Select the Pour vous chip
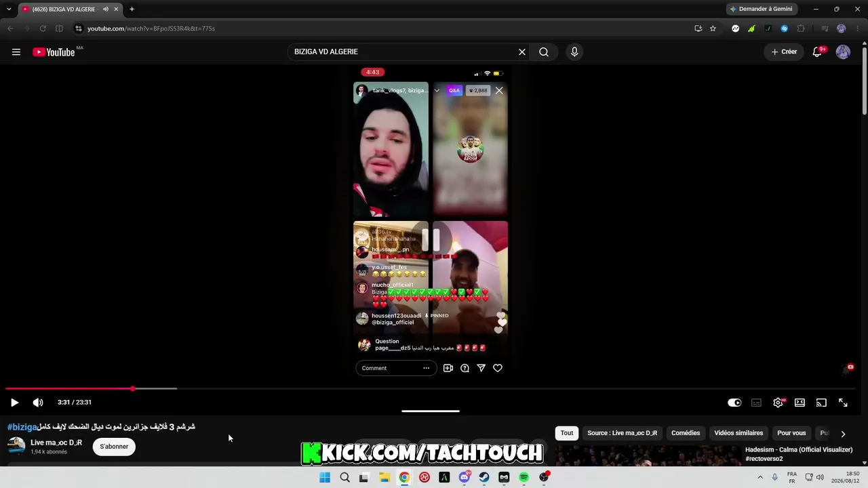 [791, 433]
